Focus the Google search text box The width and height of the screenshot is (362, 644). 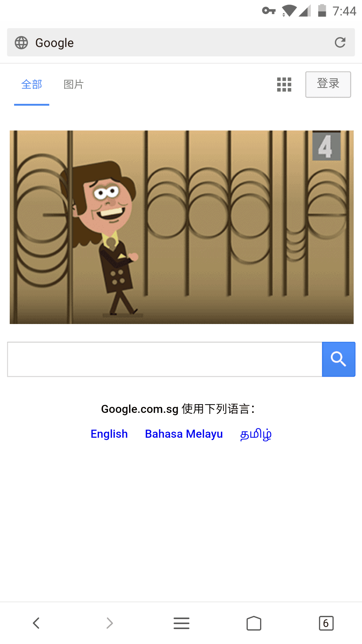tap(165, 359)
